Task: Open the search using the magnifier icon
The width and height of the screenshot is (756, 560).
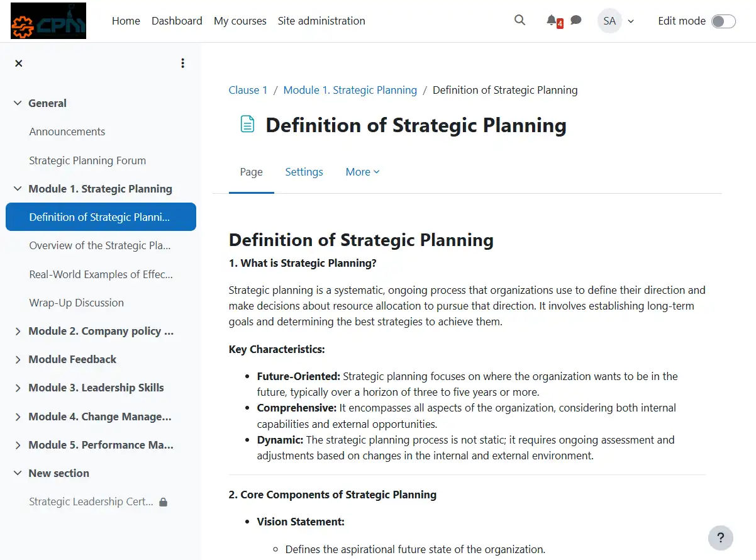Action: coord(520,20)
